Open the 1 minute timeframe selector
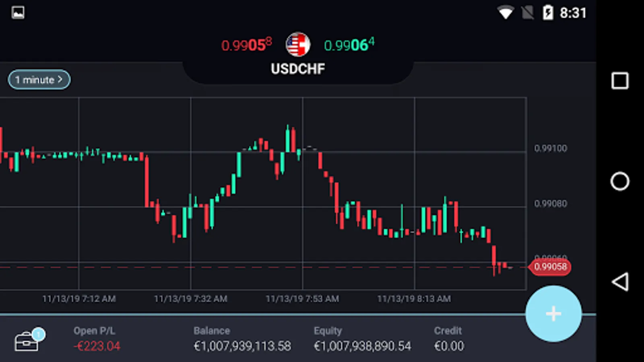The height and width of the screenshot is (362, 644). [39, 80]
